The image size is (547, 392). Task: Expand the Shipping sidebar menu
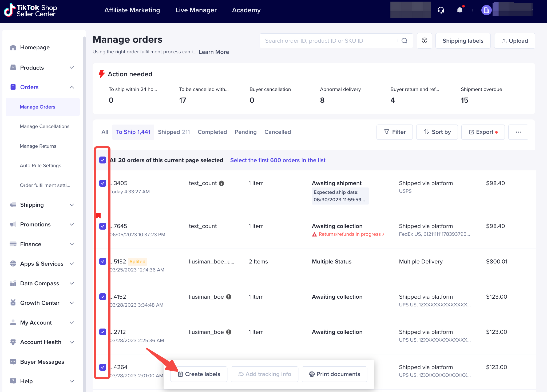coord(72,205)
